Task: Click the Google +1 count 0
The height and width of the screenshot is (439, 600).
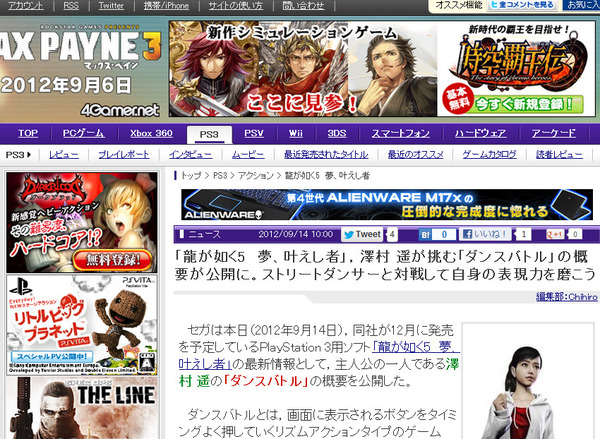Action: tap(575, 234)
